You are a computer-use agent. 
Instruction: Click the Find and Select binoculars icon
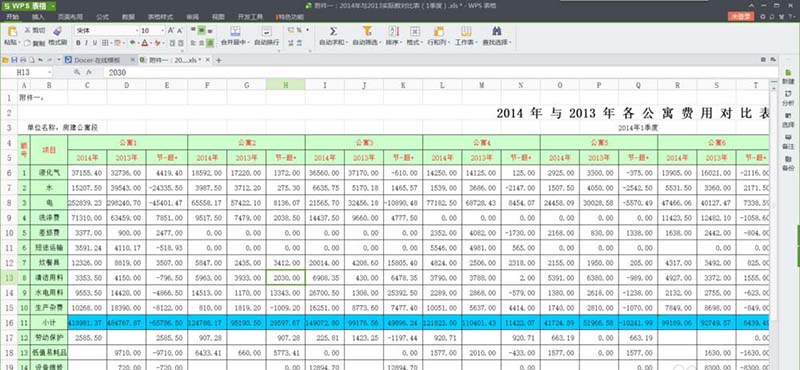(496, 31)
